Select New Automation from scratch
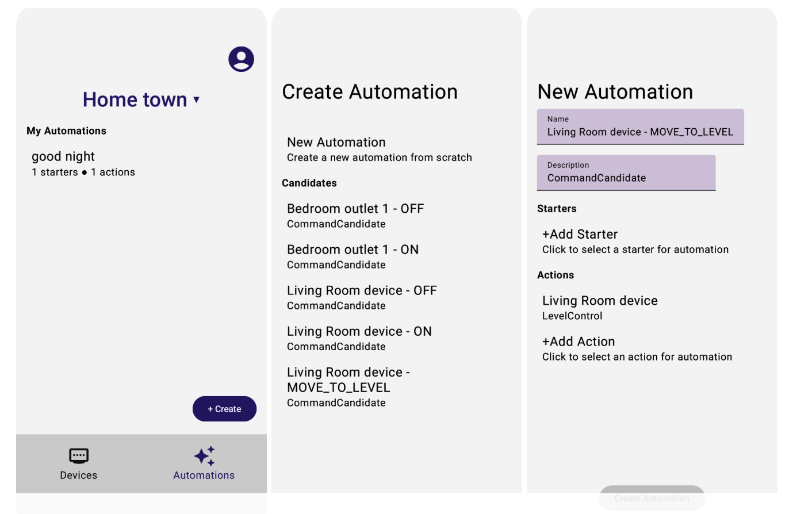The height and width of the screenshot is (514, 812). (x=379, y=149)
